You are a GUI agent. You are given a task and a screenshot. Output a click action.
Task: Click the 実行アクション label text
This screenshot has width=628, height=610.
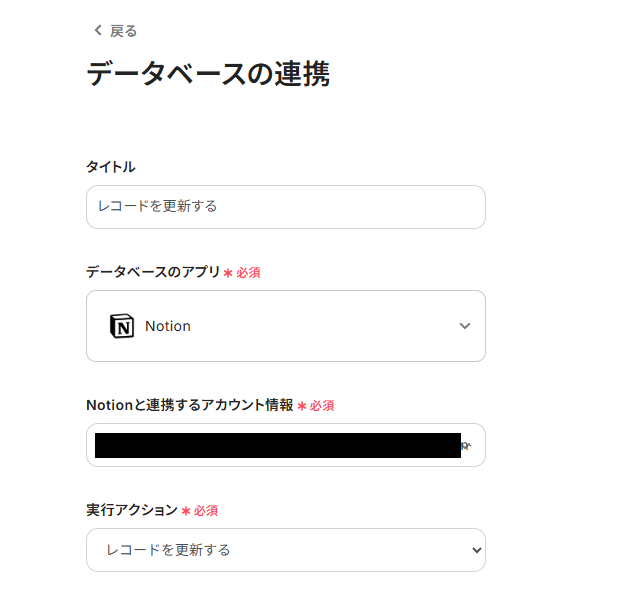tap(132, 510)
